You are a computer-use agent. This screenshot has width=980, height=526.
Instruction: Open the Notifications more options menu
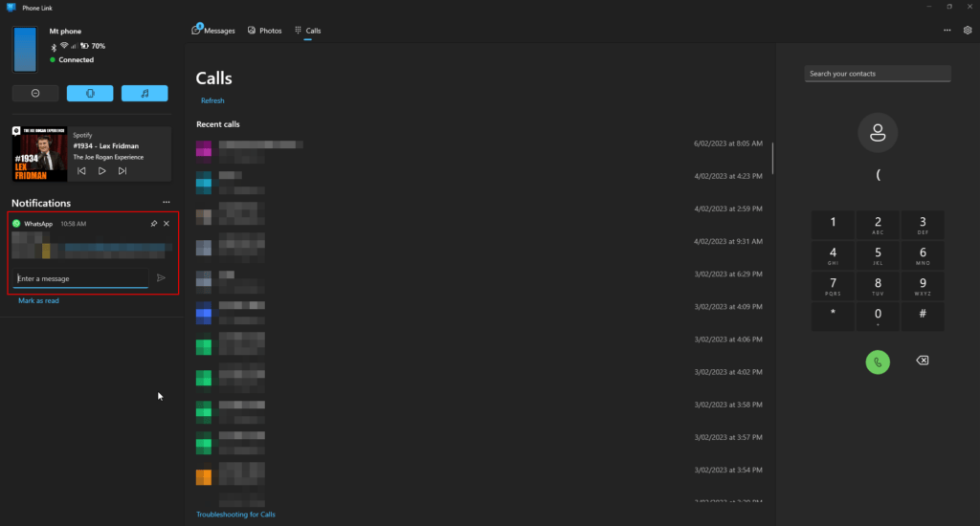(167, 203)
